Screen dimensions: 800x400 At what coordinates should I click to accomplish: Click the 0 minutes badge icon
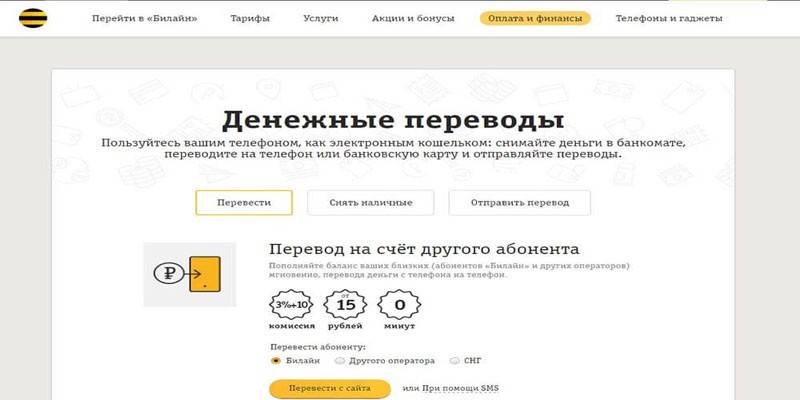(400, 304)
